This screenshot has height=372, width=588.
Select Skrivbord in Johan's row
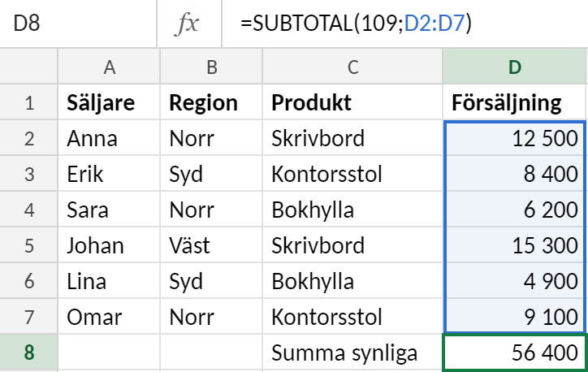coord(352,244)
